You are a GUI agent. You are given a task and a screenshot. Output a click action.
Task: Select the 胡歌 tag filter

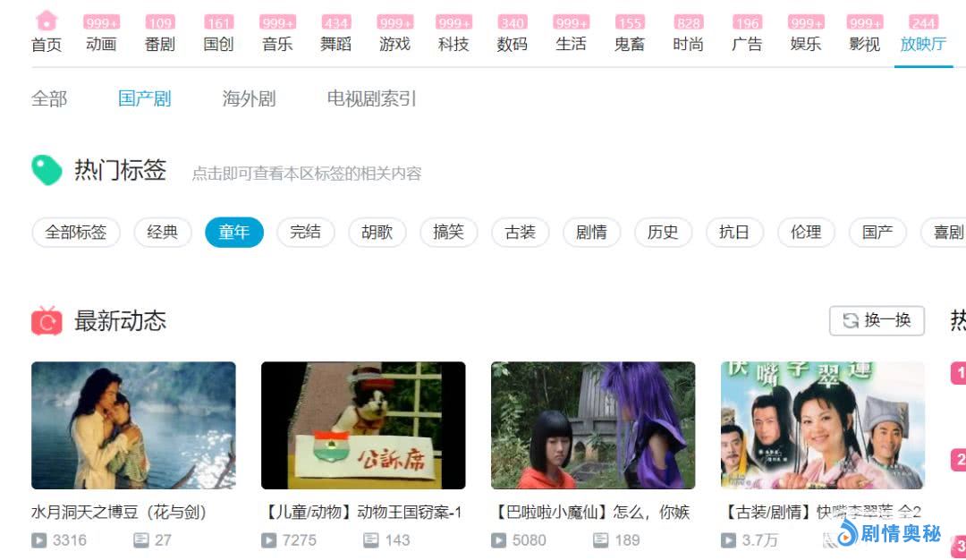tap(377, 233)
